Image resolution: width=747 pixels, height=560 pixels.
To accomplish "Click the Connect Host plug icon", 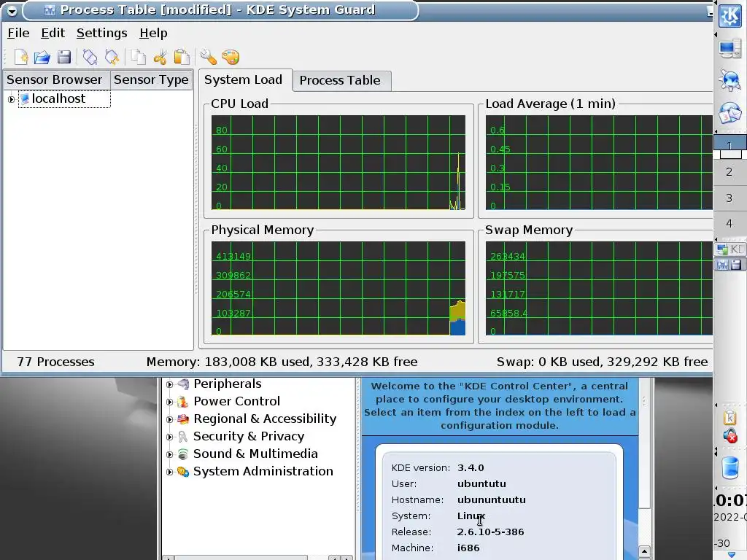I will (90, 57).
